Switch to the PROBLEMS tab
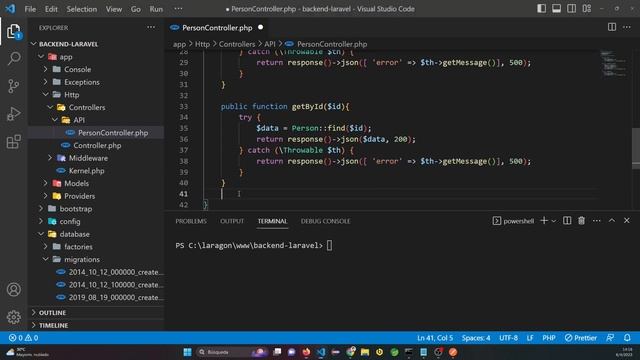Viewport: 640px width, 360px height. (191, 221)
